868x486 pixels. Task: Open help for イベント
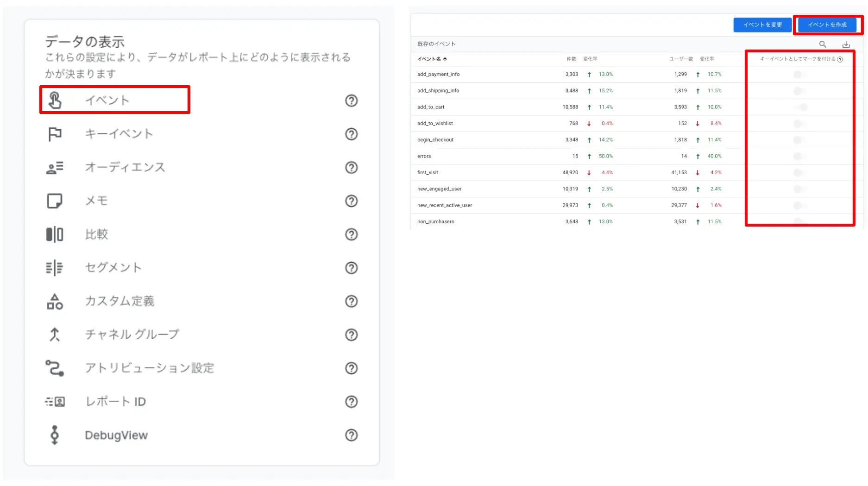coord(352,101)
